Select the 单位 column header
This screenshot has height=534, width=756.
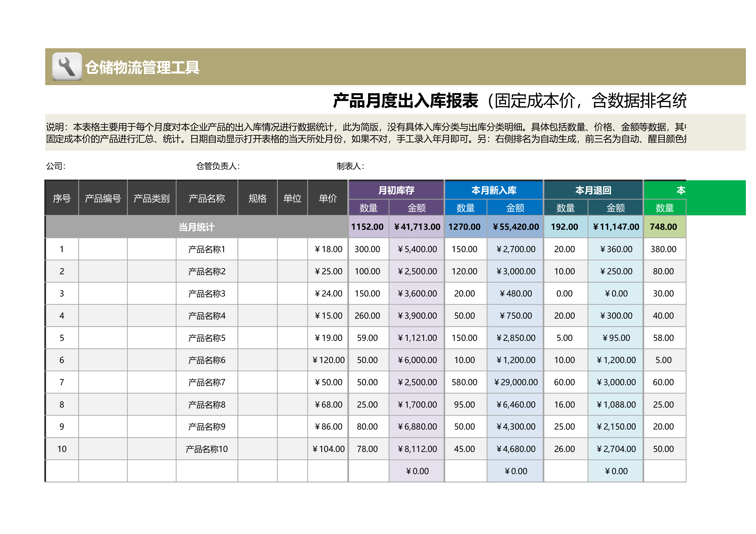click(x=292, y=198)
